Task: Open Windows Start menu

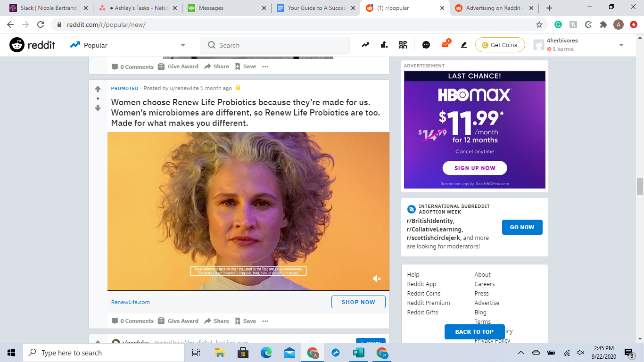Action: (x=11, y=353)
